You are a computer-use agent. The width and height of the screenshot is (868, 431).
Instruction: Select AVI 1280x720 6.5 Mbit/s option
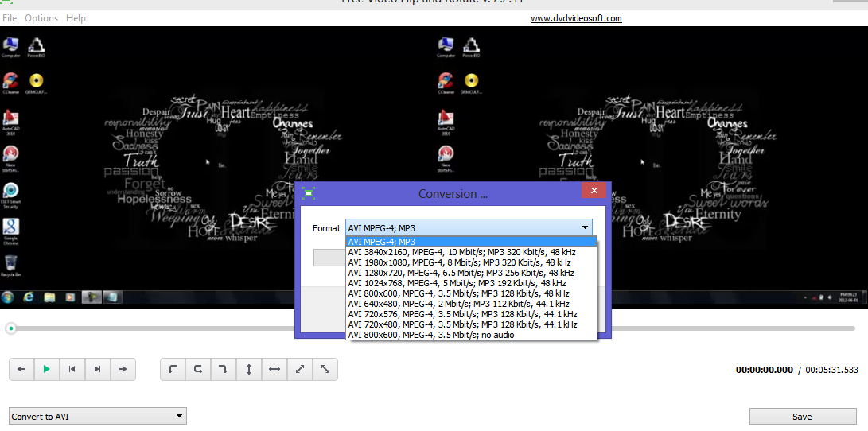tap(471, 273)
